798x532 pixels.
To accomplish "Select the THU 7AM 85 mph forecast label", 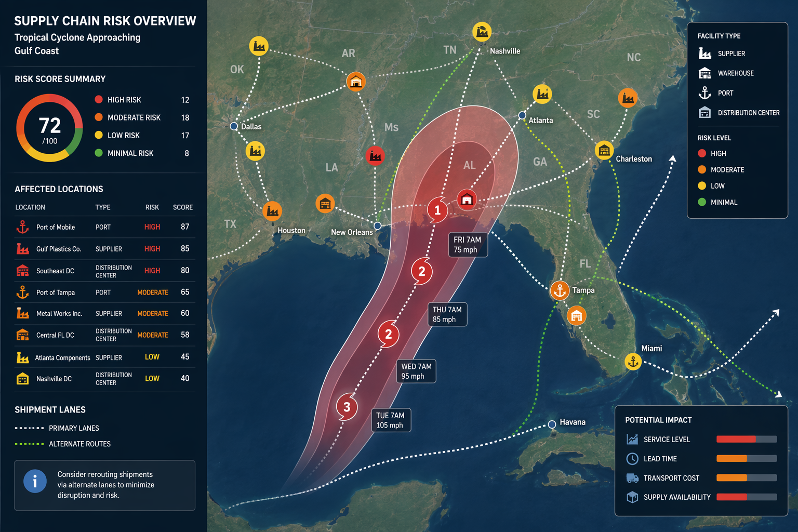I will pos(447,314).
